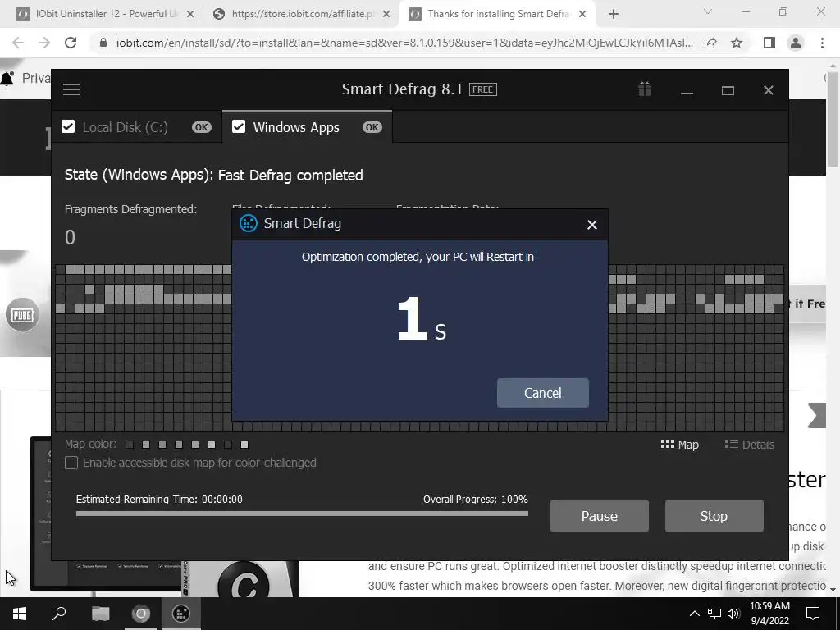
Task: Switch to Details view
Action: 750,445
